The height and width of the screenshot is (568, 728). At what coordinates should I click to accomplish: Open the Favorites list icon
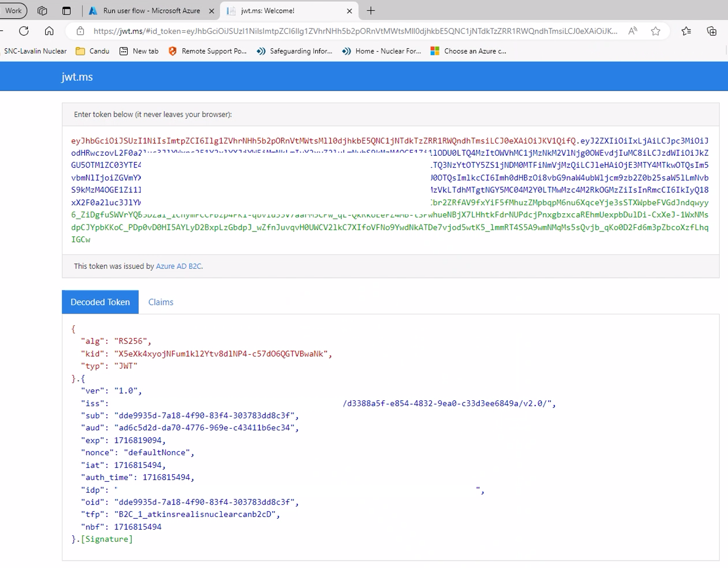686,31
